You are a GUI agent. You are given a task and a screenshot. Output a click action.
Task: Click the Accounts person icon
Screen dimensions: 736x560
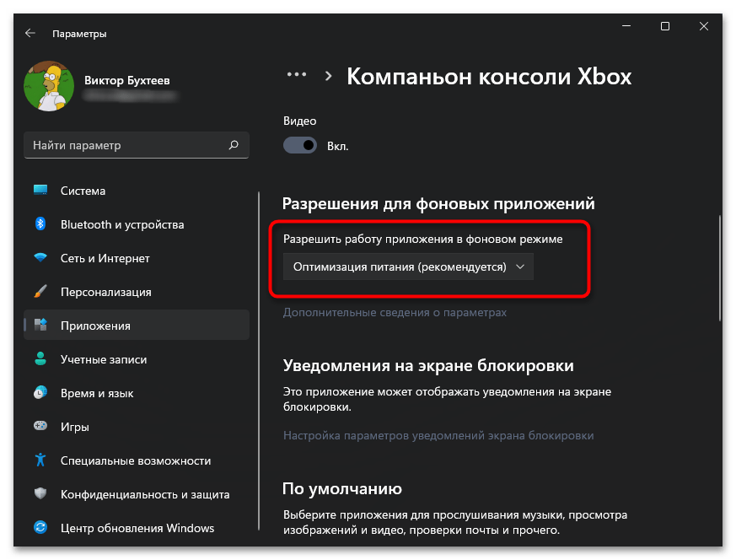click(x=40, y=359)
